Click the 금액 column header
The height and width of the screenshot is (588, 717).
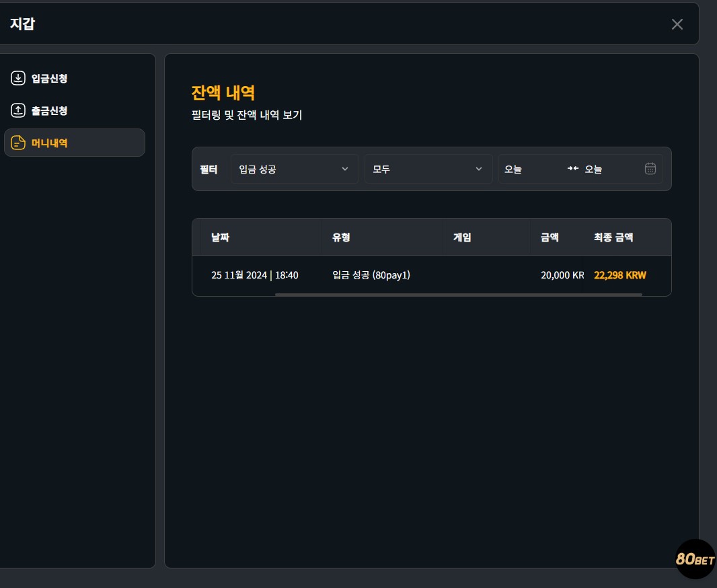click(550, 237)
